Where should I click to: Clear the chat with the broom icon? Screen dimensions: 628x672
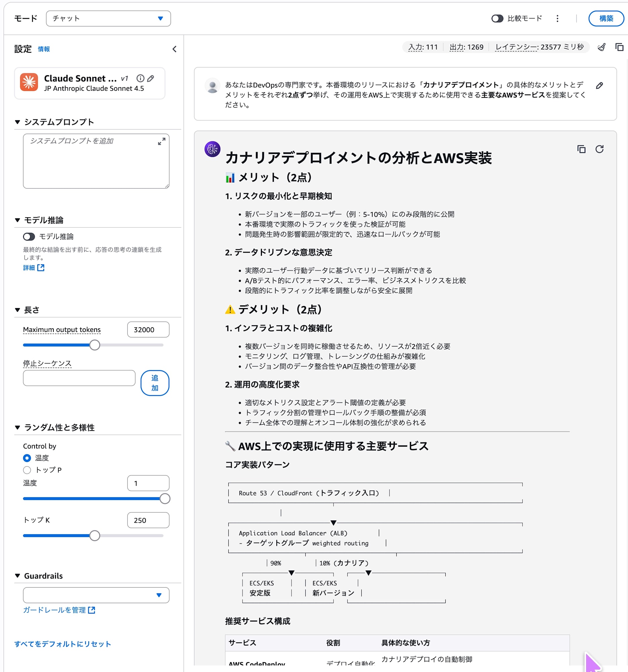[x=602, y=48]
